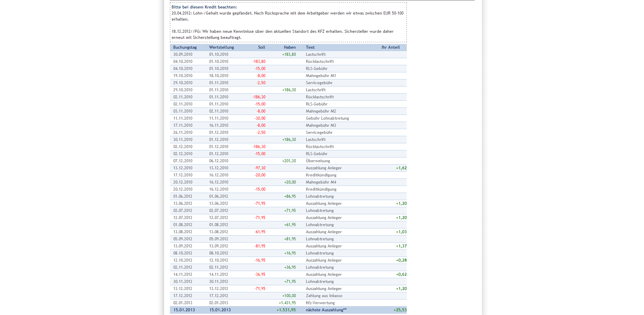Click the -97,30 Soll amount

click(x=260, y=168)
